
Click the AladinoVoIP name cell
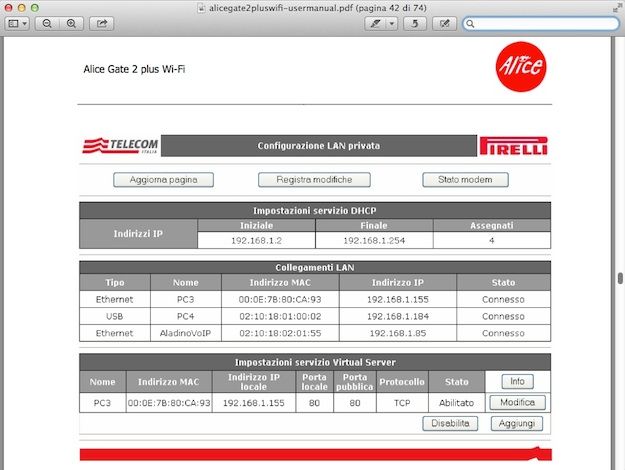[x=185, y=333]
